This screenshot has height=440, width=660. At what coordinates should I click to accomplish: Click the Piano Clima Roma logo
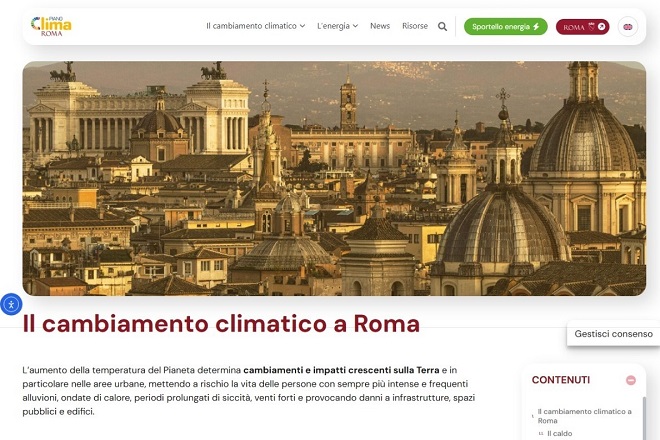(x=51, y=26)
